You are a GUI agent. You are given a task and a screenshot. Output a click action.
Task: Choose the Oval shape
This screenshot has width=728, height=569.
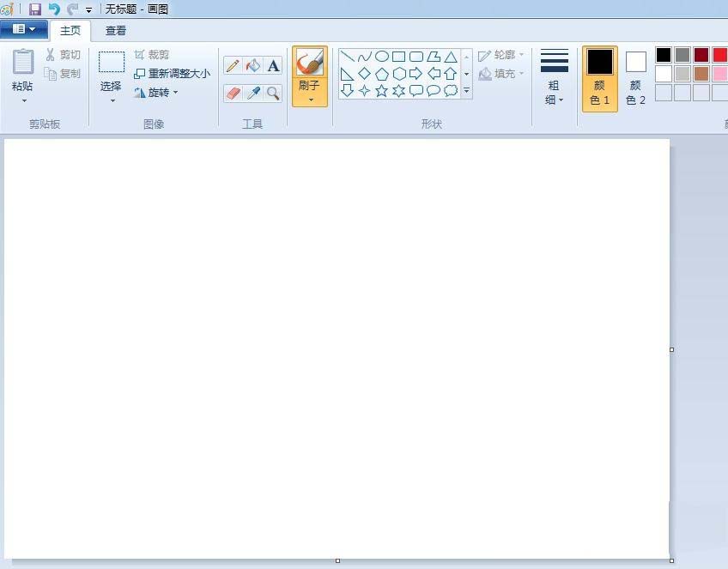382,57
